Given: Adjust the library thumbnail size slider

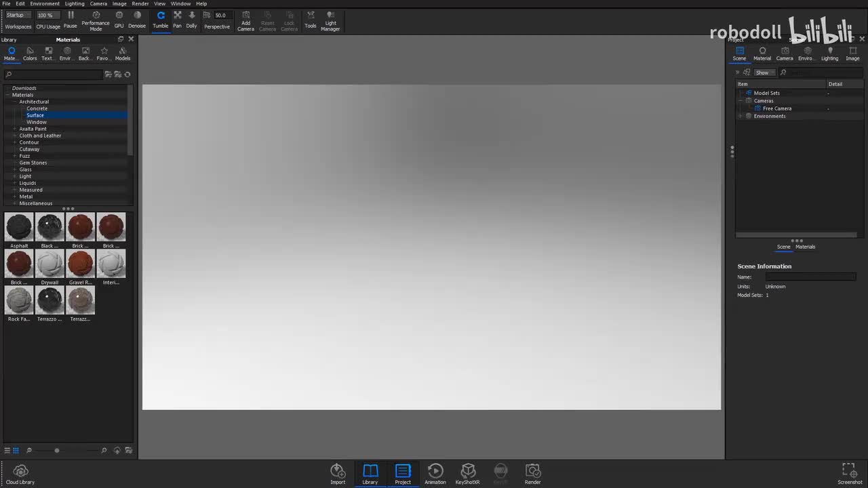Looking at the screenshot, I should 57,450.
